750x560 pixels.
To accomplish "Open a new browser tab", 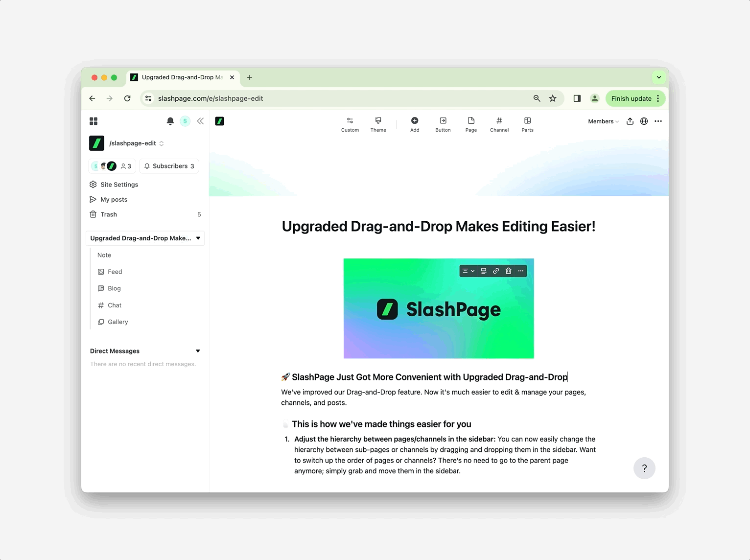I will (x=250, y=77).
